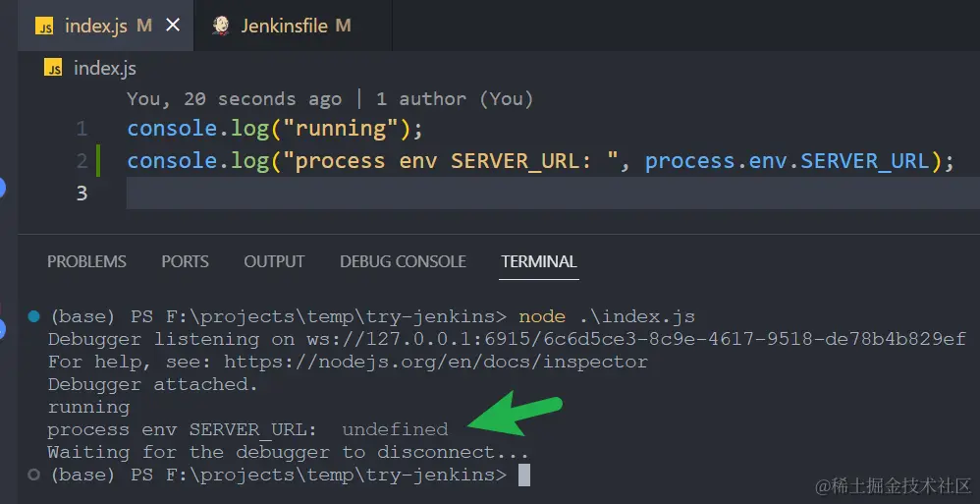Click the ws://127.0.0.1:6915 debugger address
980x504 pixels.
pyautogui.click(x=636, y=340)
